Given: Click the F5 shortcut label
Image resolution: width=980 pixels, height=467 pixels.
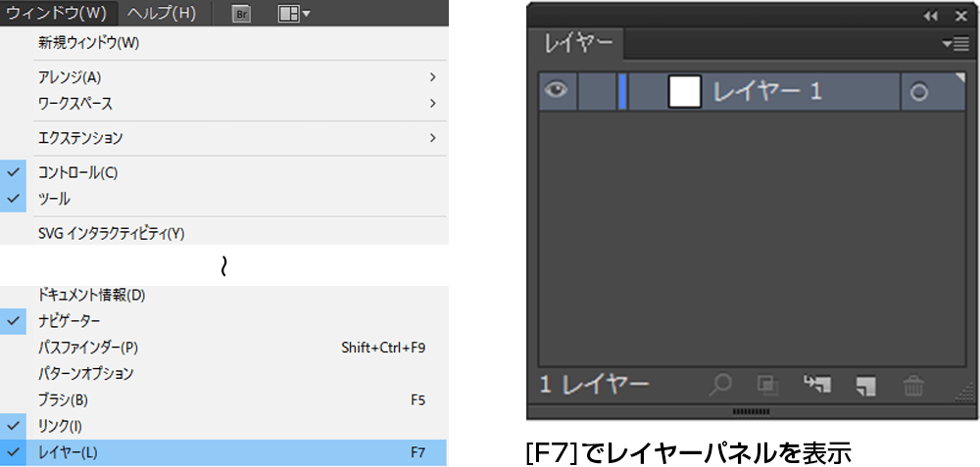Looking at the screenshot, I should click(418, 400).
